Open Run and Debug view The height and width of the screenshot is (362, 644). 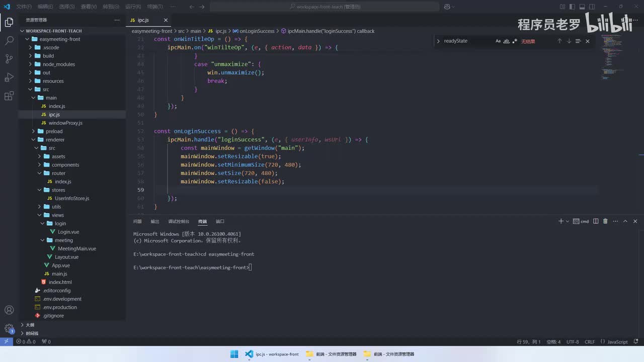point(9,77)
